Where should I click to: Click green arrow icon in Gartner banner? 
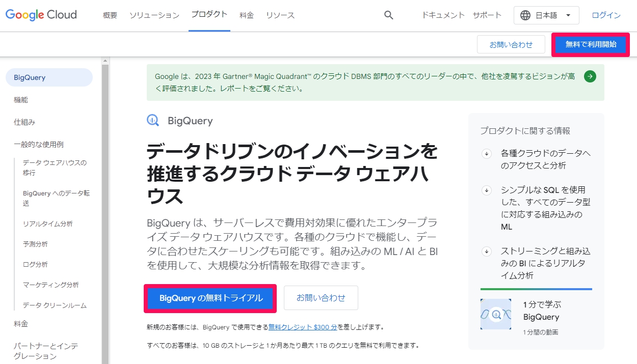point(590,76)
